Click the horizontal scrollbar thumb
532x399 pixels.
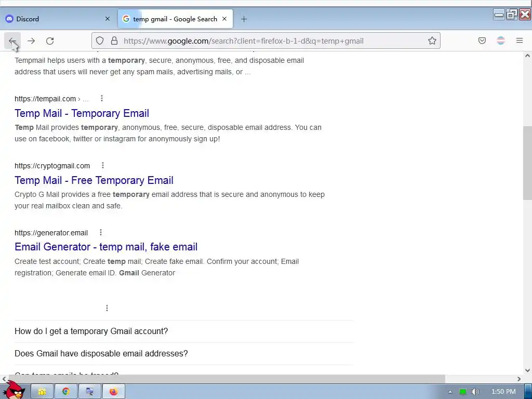pyautogui.click(x=226, y=379)
